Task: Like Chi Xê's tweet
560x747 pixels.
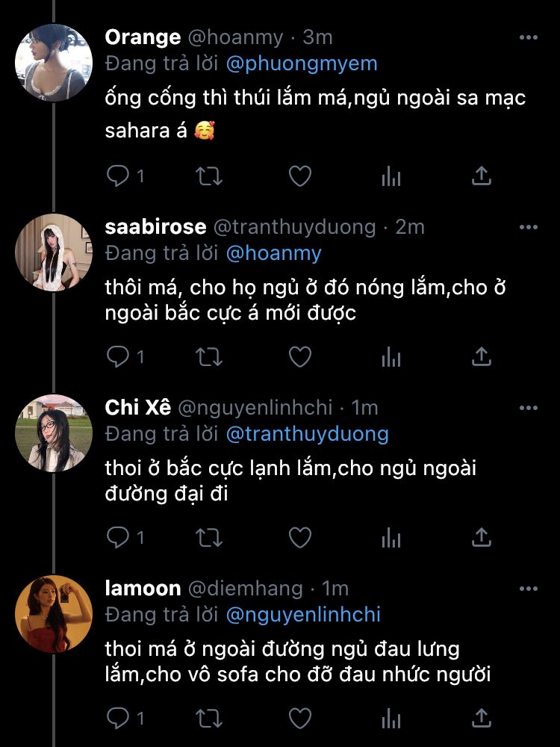Action: tap(299, 539)
